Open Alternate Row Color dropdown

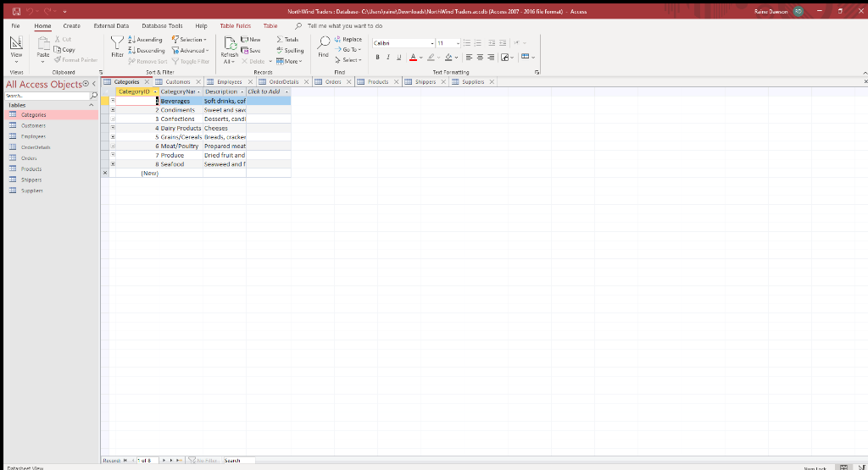[x=528, y=57]
